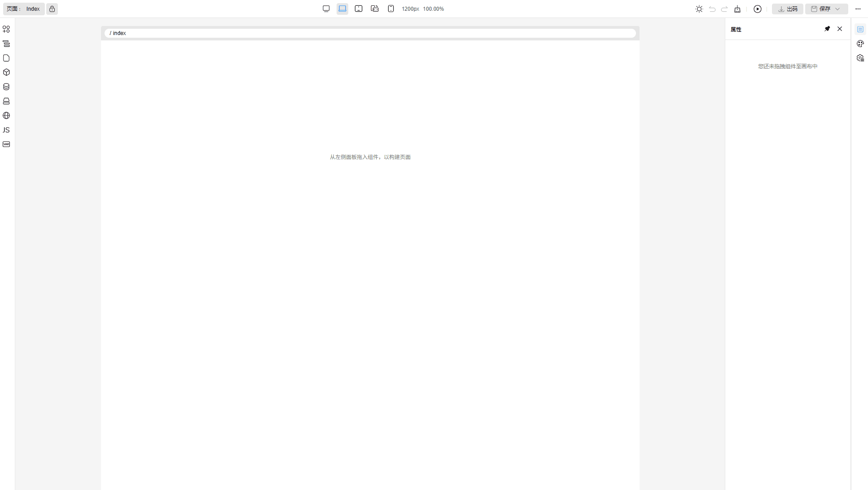Viewport: 868px width, 490px height.
Task: Click the '/ index' route address bar
Action: point(370,33)
